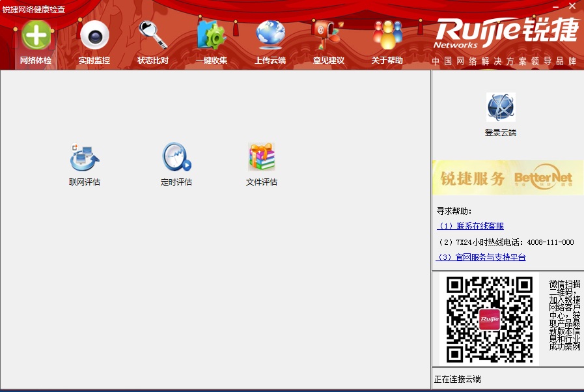The width and height of the screenshot is (584, 392).
Task: Click the 锐捷服务 BetterNet service banner
Action: (x=507, y=177)
